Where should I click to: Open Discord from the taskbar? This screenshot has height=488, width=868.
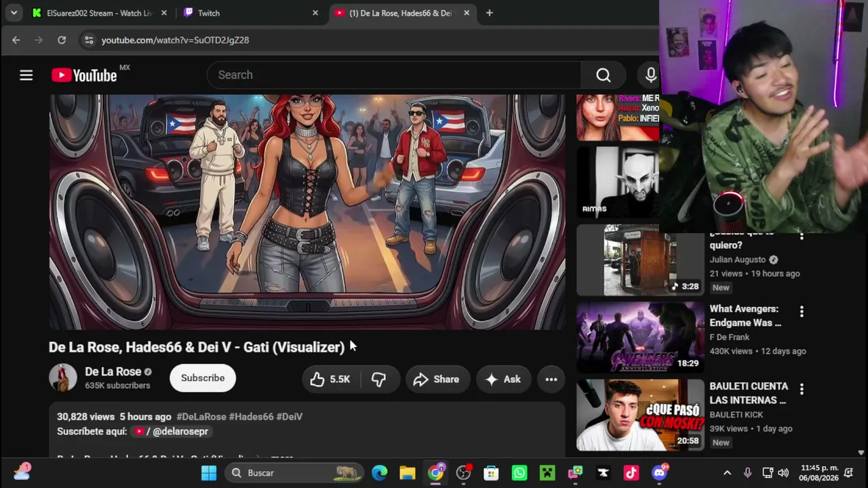[660, 473]
